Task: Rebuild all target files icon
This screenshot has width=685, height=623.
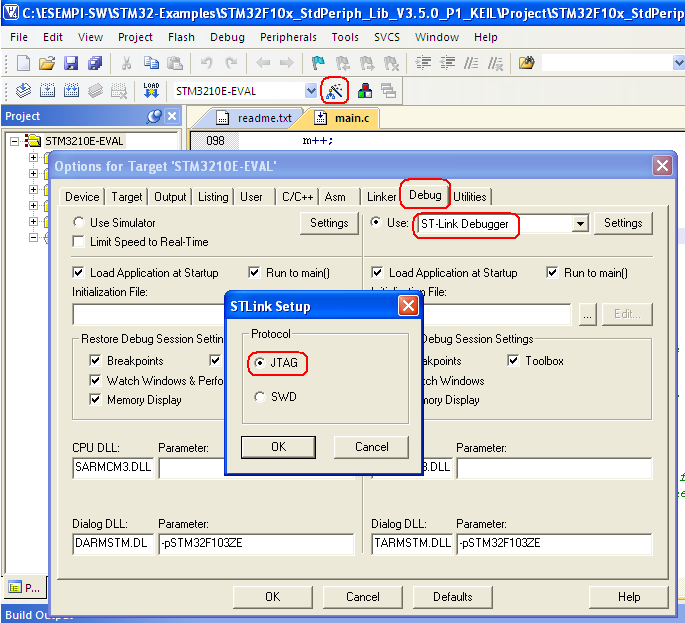Action: click(x=71, y=91)
